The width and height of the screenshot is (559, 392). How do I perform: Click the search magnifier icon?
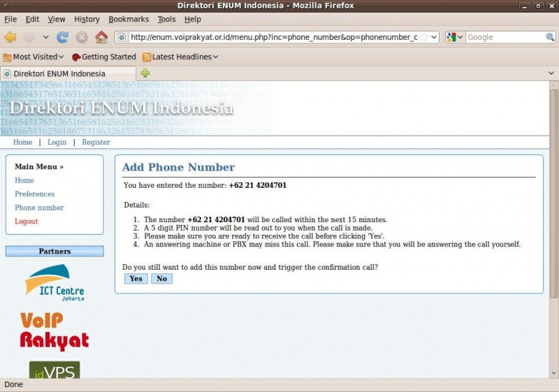(x=550, y=37)
